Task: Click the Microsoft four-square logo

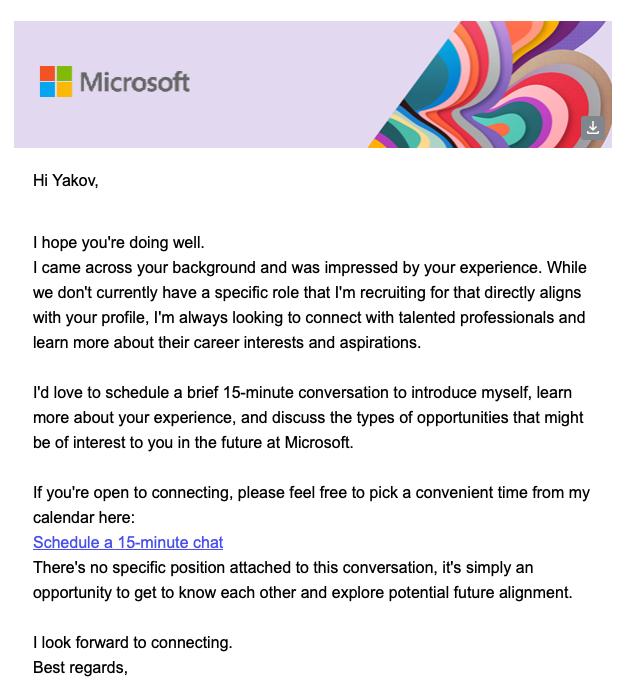Action: (x=56, y=81)
